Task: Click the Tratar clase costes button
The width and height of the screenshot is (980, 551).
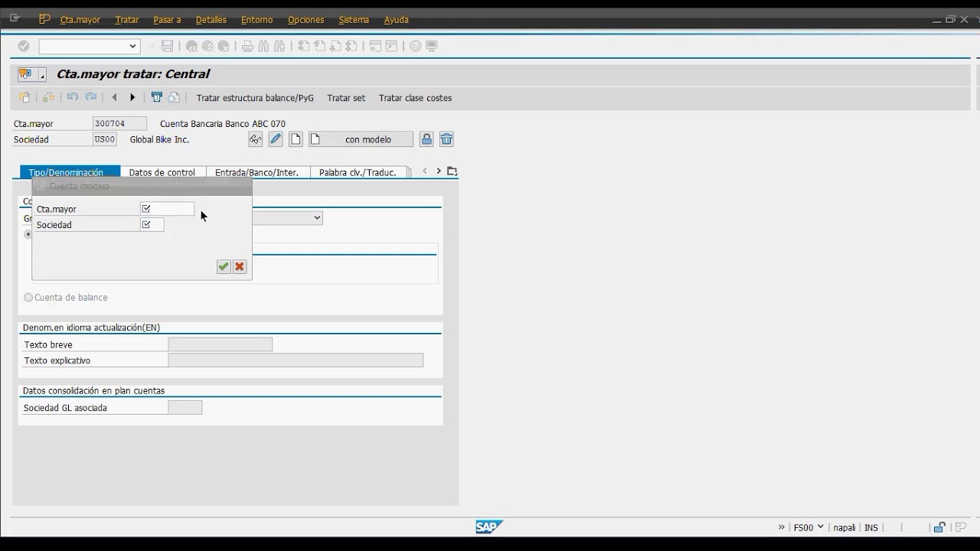Action: (x=415, y=98)
